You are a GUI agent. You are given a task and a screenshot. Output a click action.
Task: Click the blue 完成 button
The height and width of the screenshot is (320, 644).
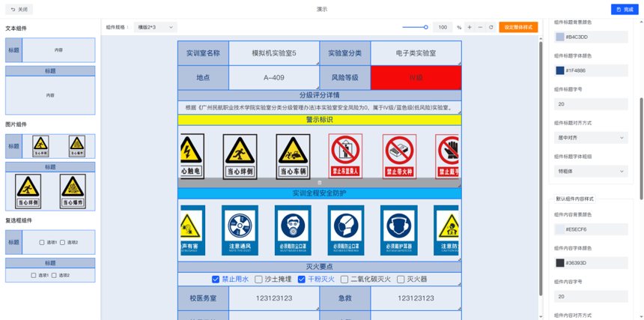pos(625,10)
